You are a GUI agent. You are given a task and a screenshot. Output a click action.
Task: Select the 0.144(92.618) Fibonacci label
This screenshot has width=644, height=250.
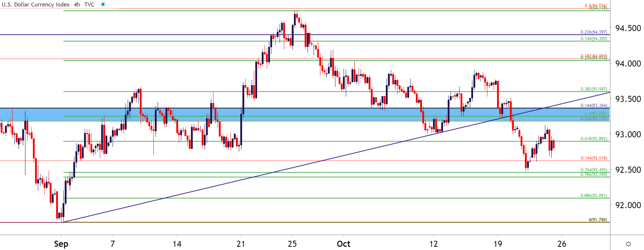coord(594,158)
